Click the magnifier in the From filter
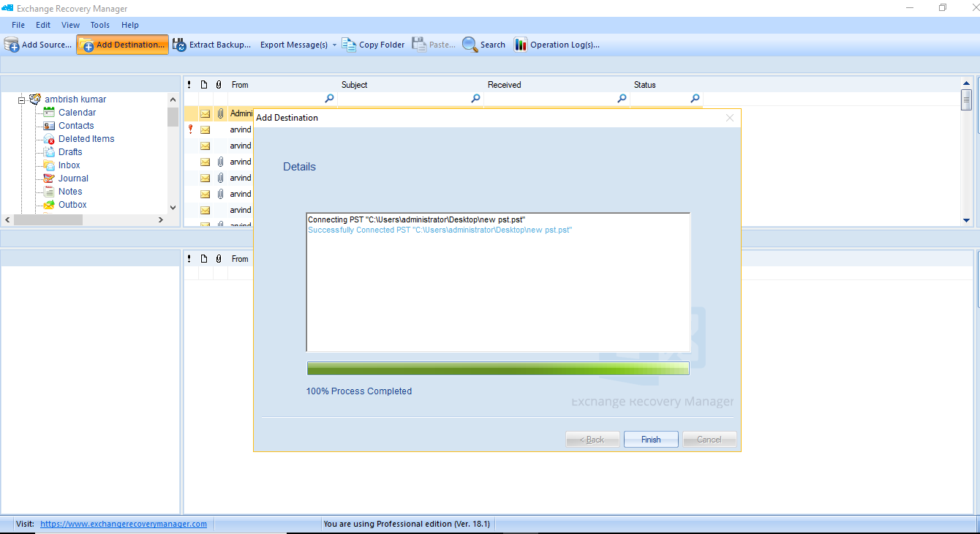The image size is (980, 534). [329, 99]
